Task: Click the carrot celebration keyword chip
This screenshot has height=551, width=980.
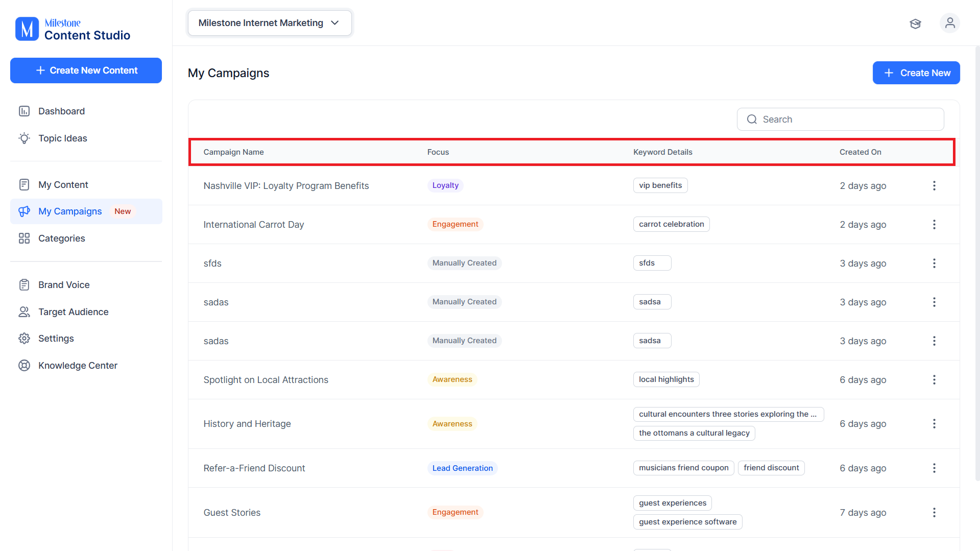Action: tap(672, 224)
